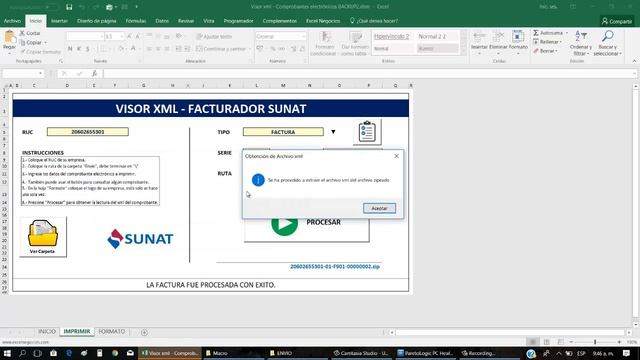Add a new sheet with plus icon
This screenshot has width=640, height=360.
[144, 332]
